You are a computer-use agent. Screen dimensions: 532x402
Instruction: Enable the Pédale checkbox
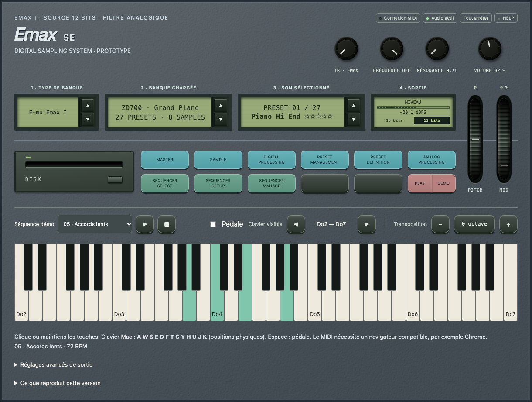pos(213,224)
